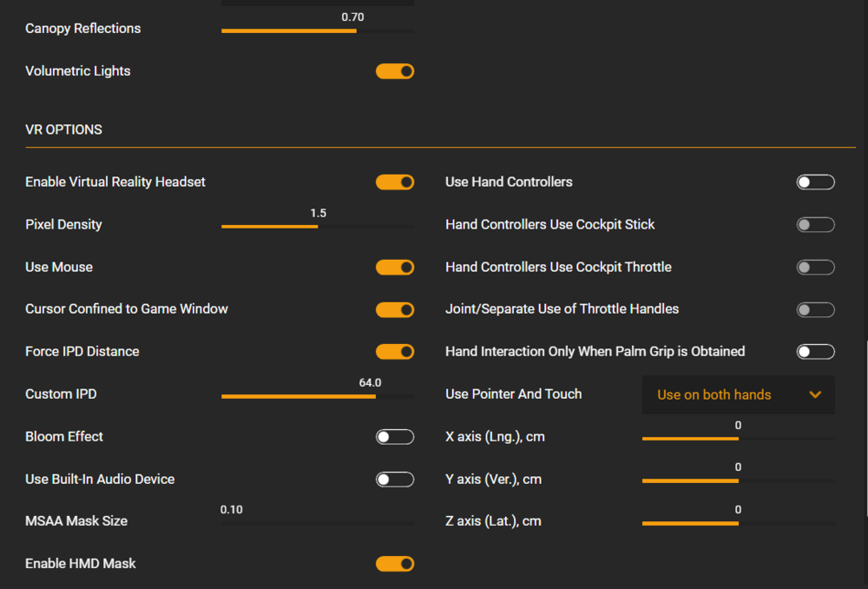Open the Use Pointer And Touch dropdown
Screen dimensions: 868x589
pyautogui.click(x=739, y=394)
